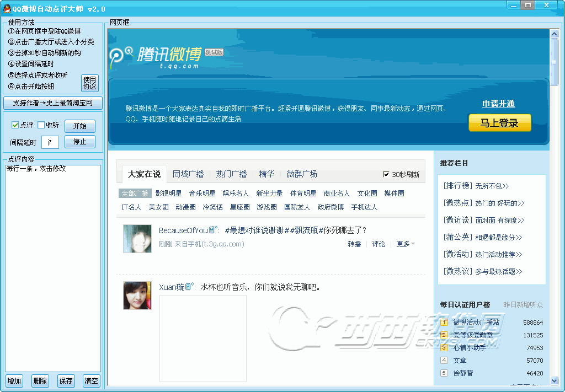Open 冷笑话 category link
The width and height of the screenshot is (565, 392).
click(x=212, y=207)
